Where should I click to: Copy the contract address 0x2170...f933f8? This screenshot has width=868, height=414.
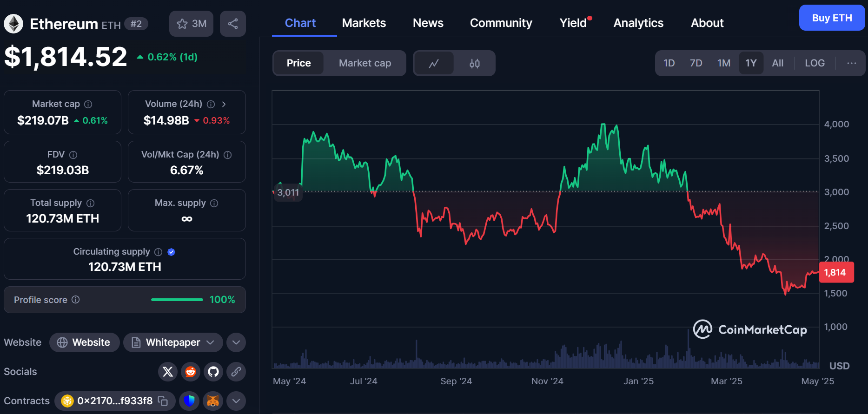click(163, 401)
